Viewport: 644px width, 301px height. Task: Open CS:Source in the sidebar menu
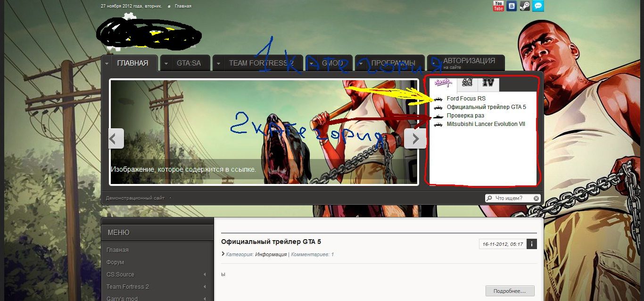[x=120, y=275]
